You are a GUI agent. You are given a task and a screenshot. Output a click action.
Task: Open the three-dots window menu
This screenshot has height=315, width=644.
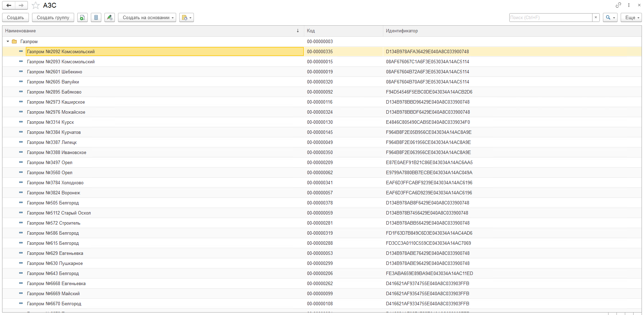coord(629,5)
